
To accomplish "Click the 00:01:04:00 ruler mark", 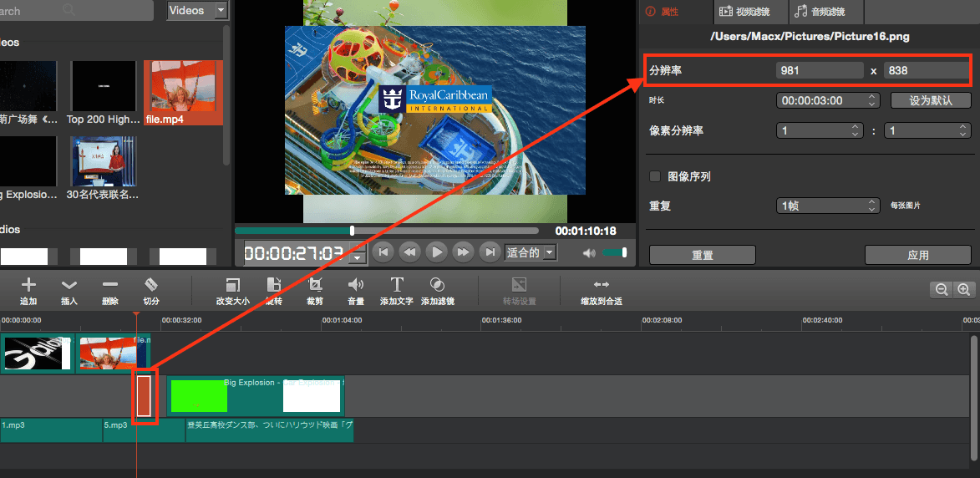I will click(342, 320).
